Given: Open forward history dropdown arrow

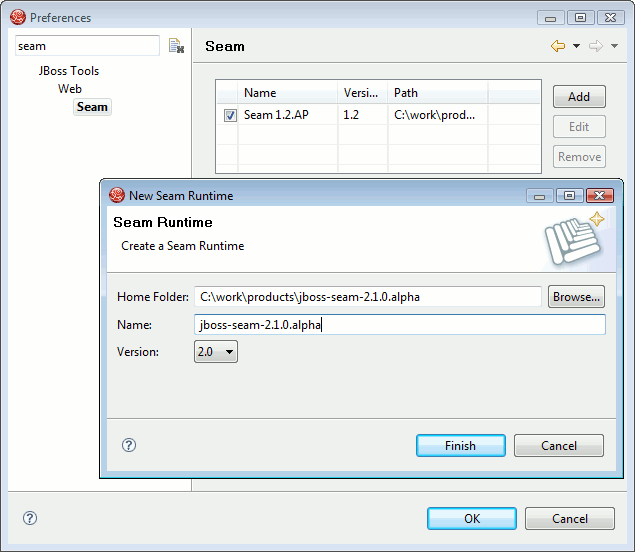Looking at the screenshot, I should point(614,46).
